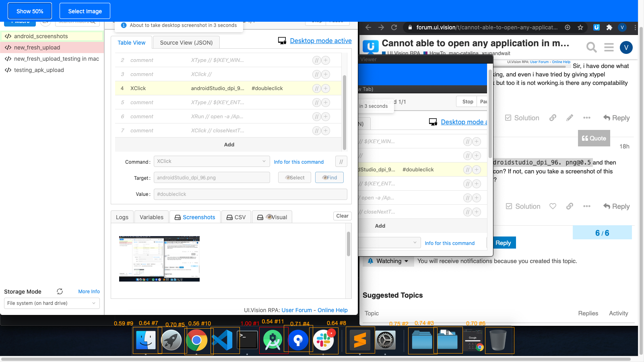Switch to Source View (JSON) tab
The image size is (644, 362).
[186, 43]
